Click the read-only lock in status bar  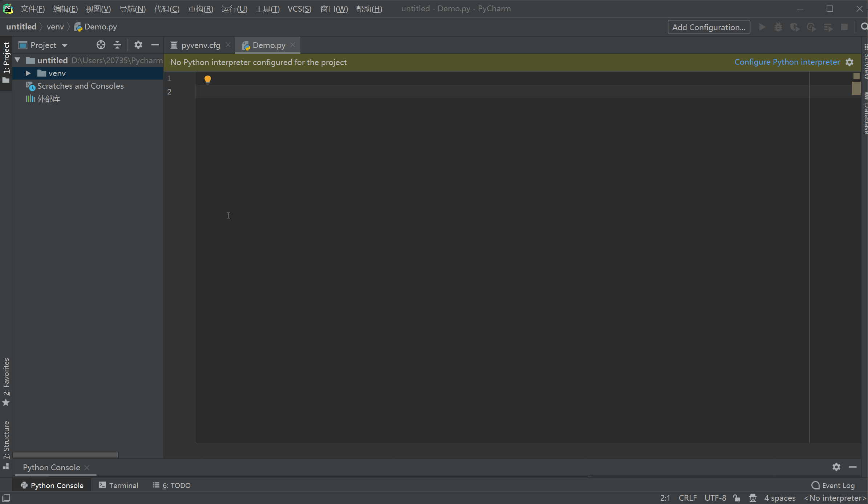[x=737, y=498]
